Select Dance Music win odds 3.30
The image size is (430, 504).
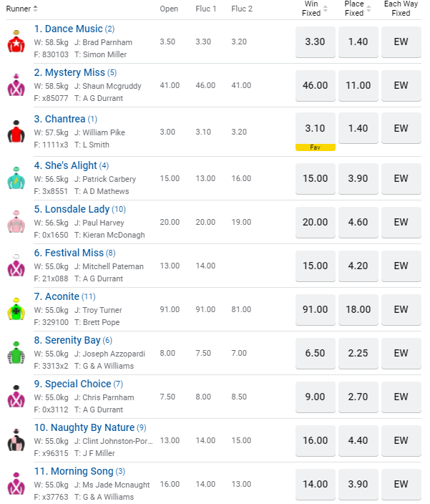pyautogui.click(x=316, y=42)
